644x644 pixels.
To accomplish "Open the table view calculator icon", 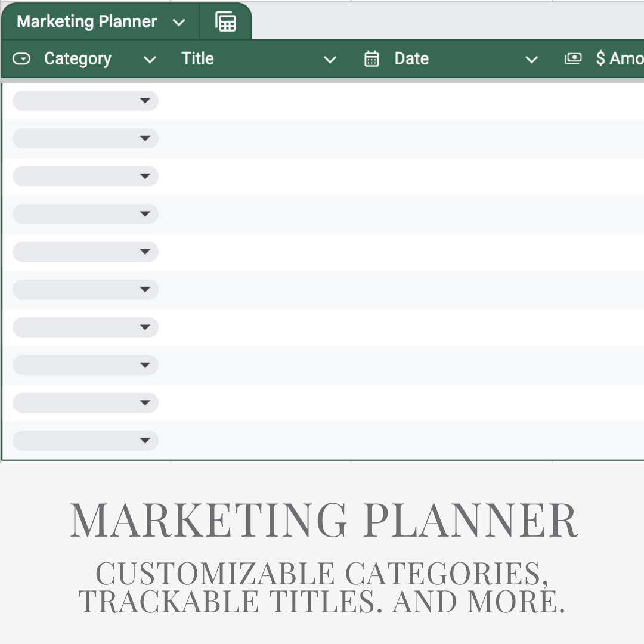I will 225,22.
